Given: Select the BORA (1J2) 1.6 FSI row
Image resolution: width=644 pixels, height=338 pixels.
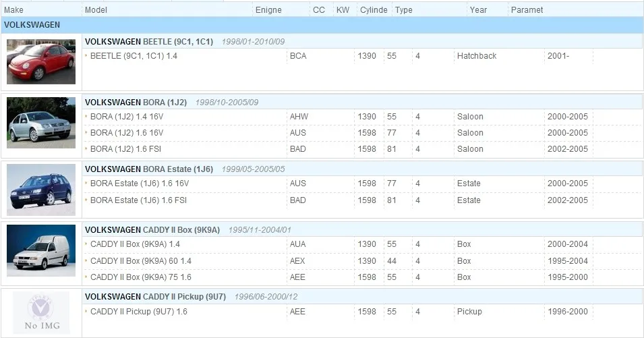Looking at the screenshot, I should click(363, 148).
